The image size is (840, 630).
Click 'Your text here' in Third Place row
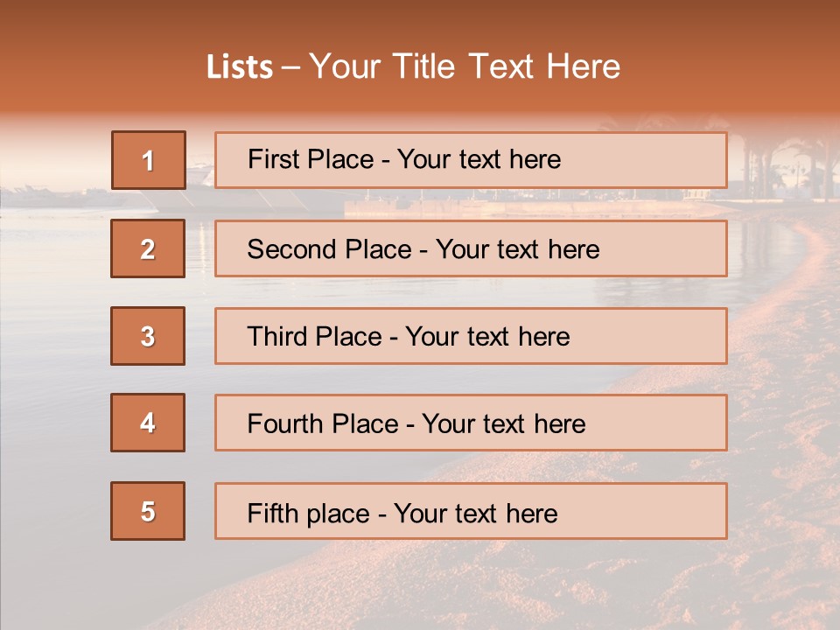click(487, 337)
